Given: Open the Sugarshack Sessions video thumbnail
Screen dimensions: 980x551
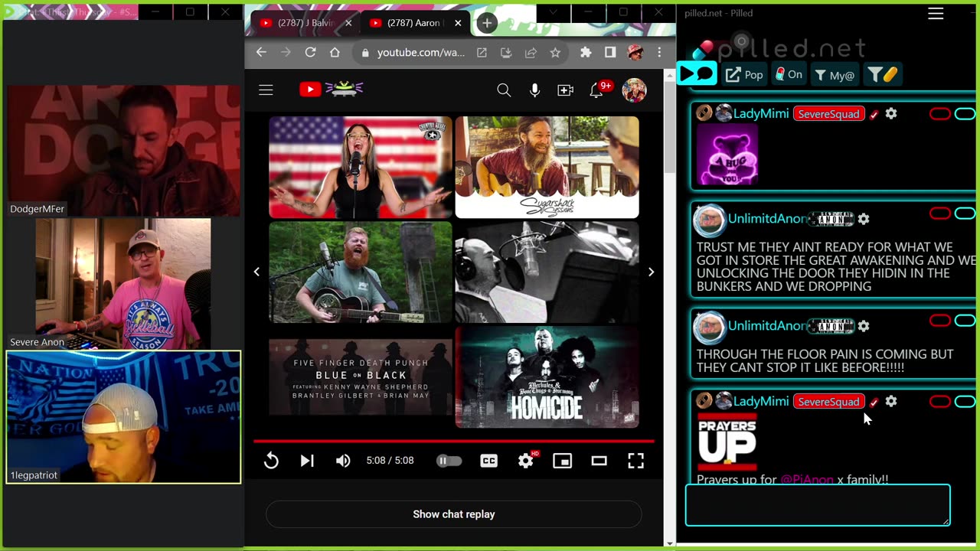Looking at the screenshot, I should tap(547, 167).
